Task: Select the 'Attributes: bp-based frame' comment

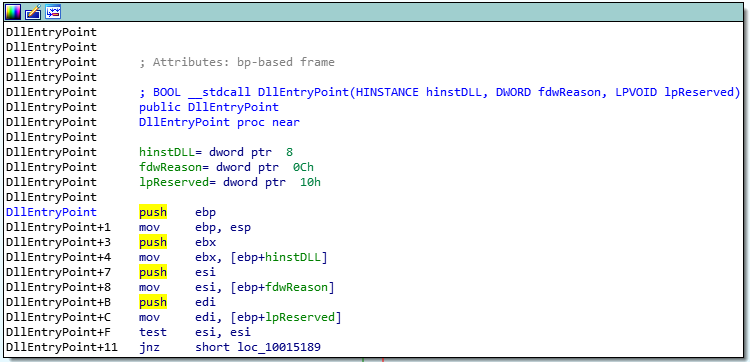Action: coord(237,62)
